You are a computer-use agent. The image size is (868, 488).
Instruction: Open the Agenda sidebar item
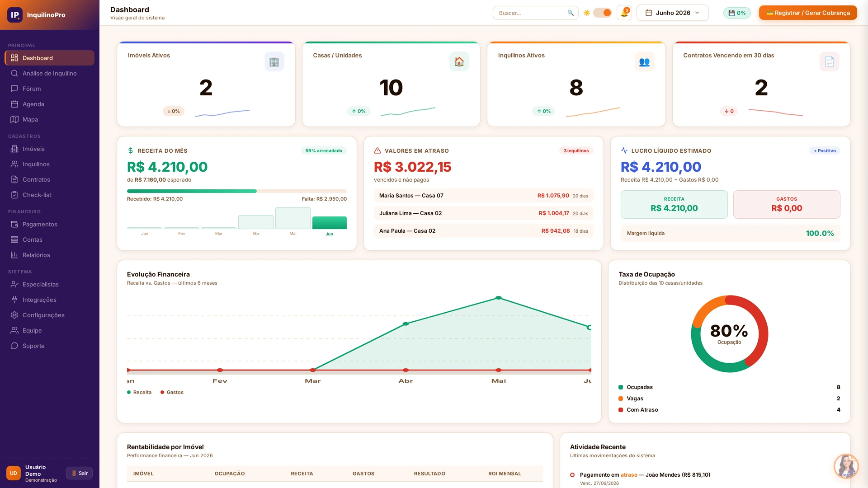coord(50,104)
